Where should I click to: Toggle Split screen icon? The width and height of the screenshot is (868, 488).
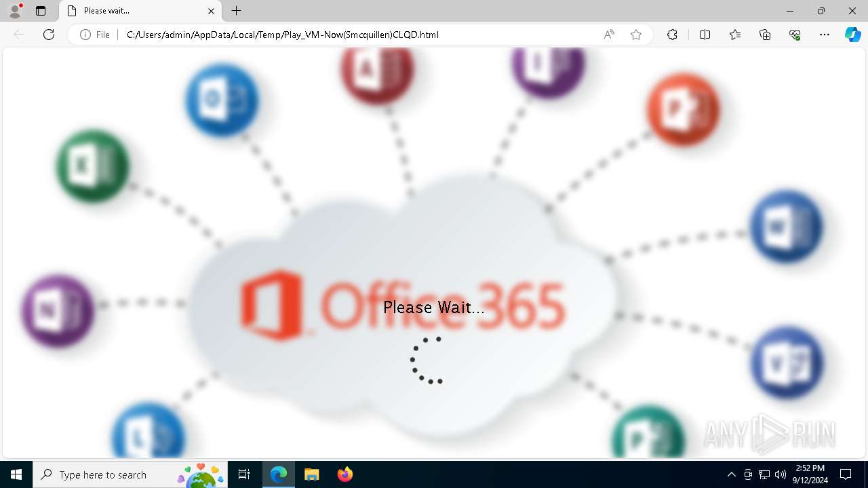(x=705, y=35)
